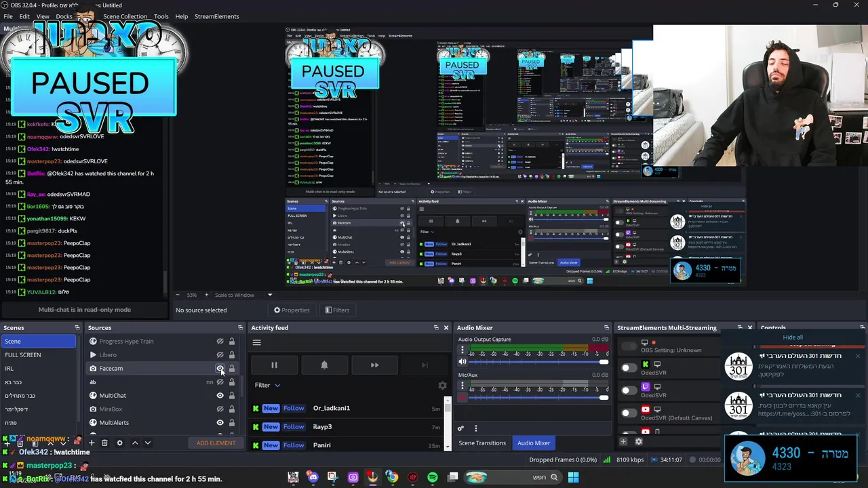Screen dimensions: 868x488
Task: Click the fast-forward skip alert button
Action: (374, 365)
